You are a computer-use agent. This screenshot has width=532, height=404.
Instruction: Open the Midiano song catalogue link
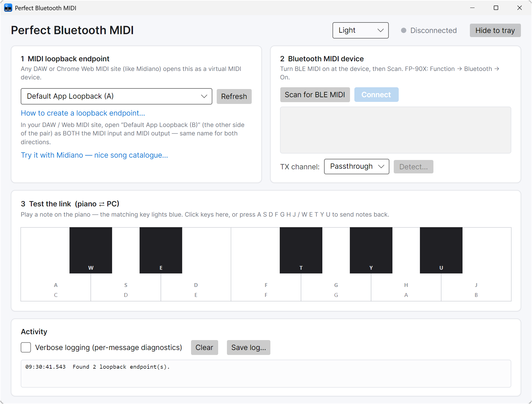(94, 155)
